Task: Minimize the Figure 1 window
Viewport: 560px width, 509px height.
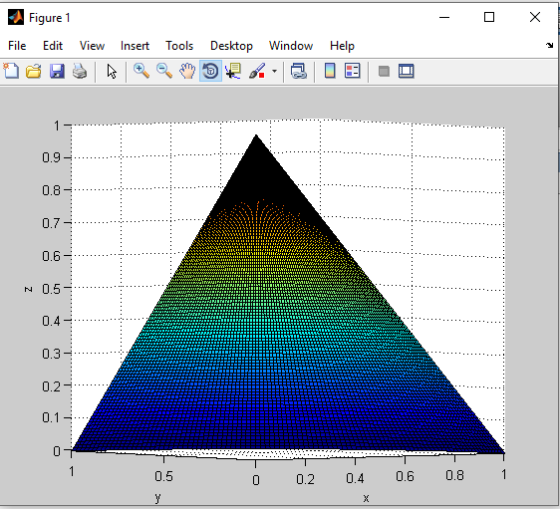Action: (x=444, y=17)
